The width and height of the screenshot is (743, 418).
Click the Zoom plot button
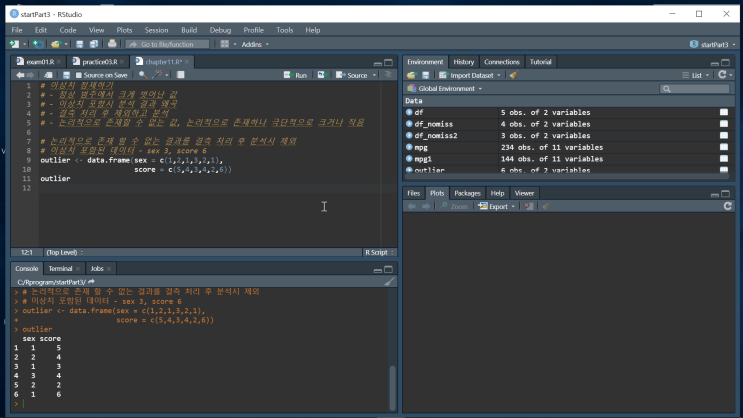tap(454, 206)
